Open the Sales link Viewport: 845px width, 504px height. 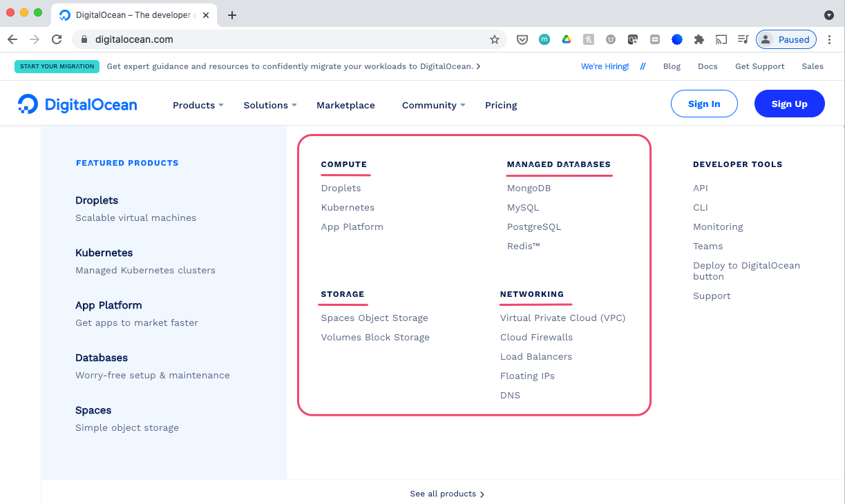813,66
